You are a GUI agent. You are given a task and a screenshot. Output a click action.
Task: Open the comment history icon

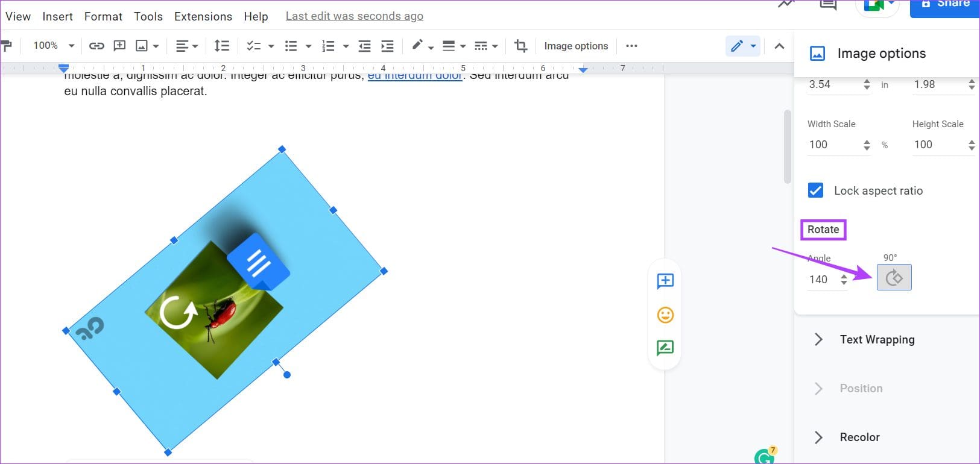pyautogui.click(x=829, y=5)
